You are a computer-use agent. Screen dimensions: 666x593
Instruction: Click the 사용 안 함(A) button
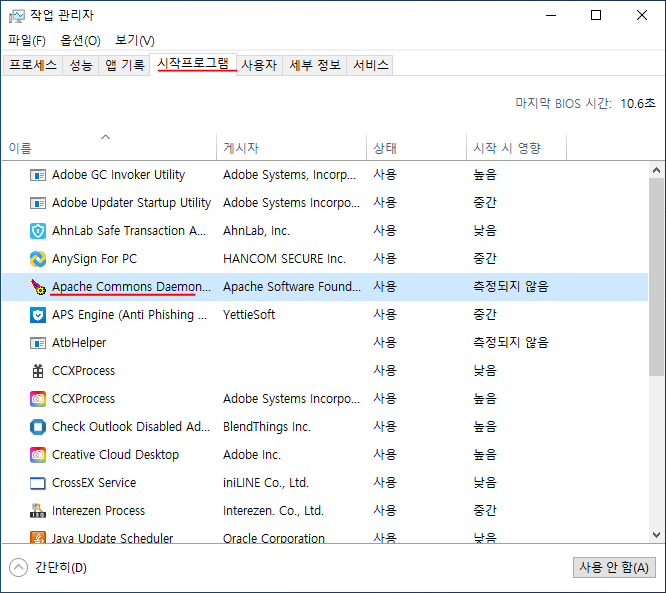coord(614,568)
